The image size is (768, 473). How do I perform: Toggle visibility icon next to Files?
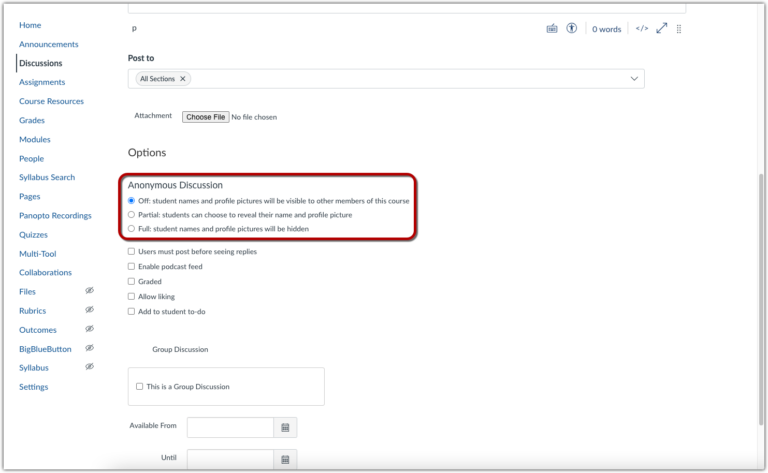click(x=89, y=291)
